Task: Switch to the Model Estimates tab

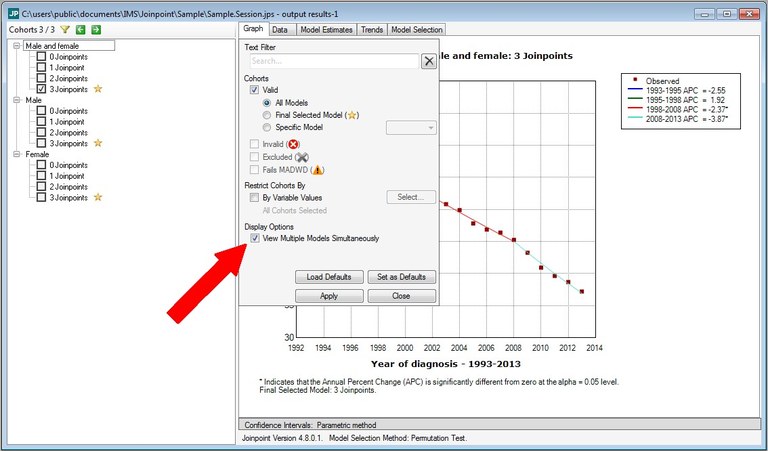Action: 324,30
